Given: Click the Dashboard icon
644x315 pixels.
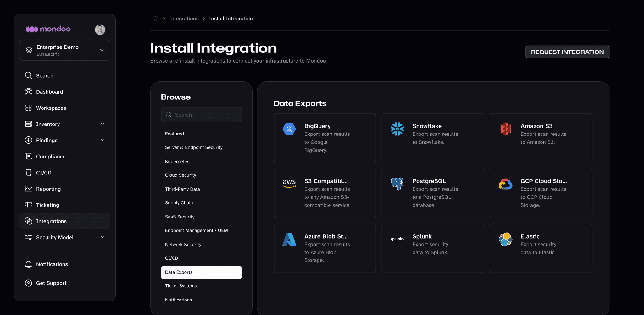Looking at the screenshot, I should click(28, 91).
